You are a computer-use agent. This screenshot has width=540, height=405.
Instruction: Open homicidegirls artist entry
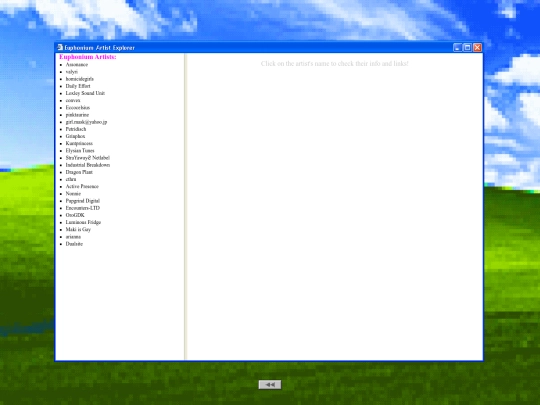coord(80,79)
